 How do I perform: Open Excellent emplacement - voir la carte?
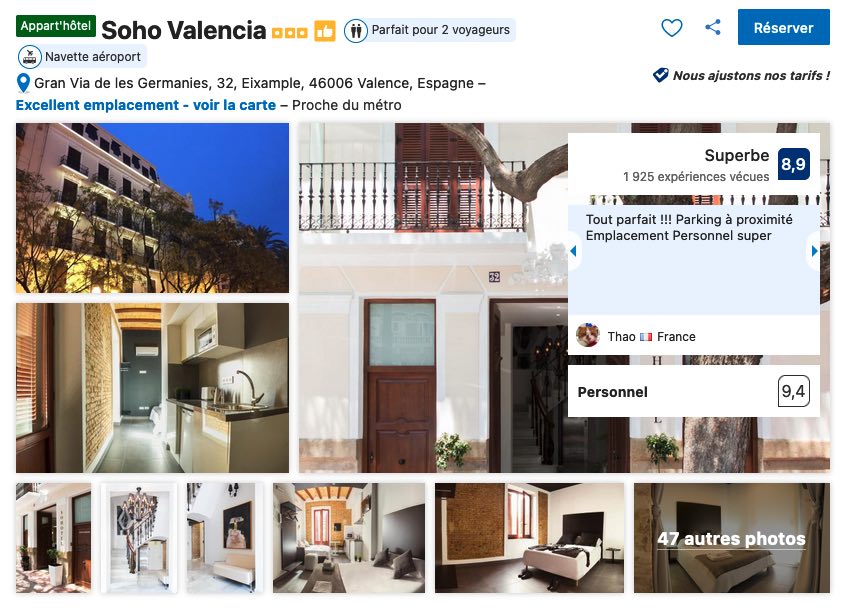(x=146, y=105)
